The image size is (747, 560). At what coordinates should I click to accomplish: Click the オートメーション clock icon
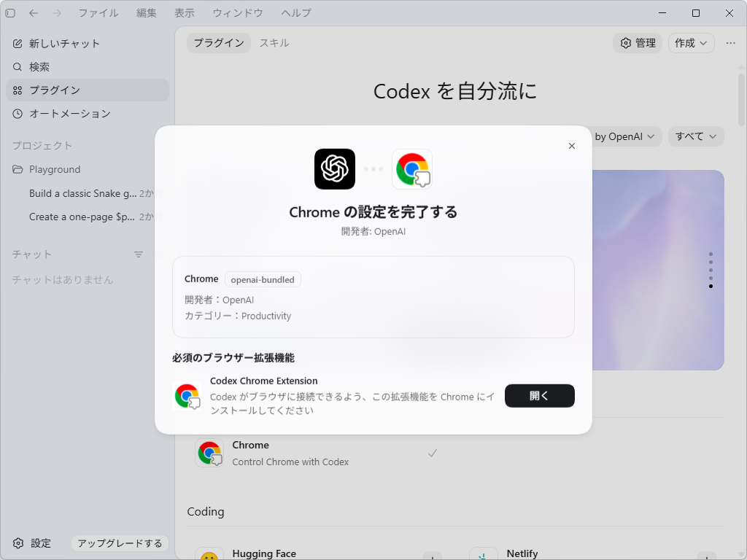point(18,114)
